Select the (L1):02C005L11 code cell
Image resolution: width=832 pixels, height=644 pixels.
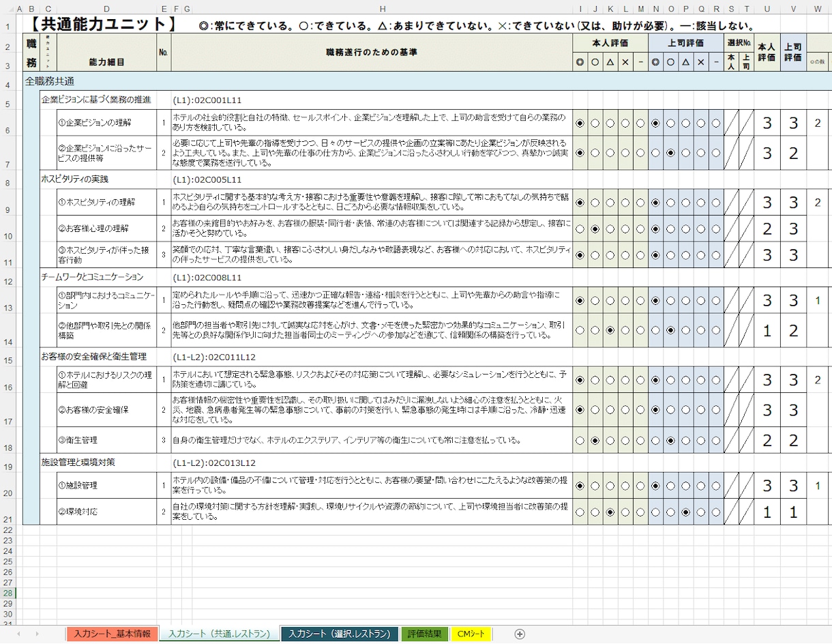coord(207,179)
